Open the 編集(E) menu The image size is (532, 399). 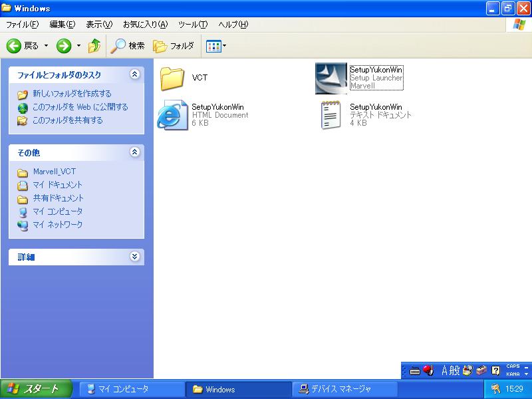click(62, 25)
